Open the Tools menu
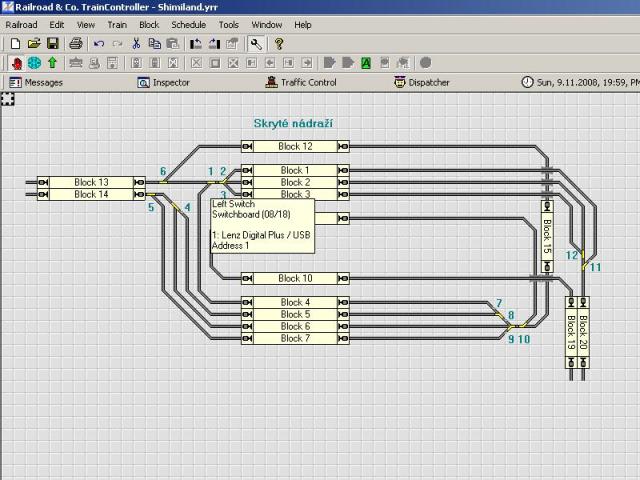640x480 pixels. coord(229,25)
